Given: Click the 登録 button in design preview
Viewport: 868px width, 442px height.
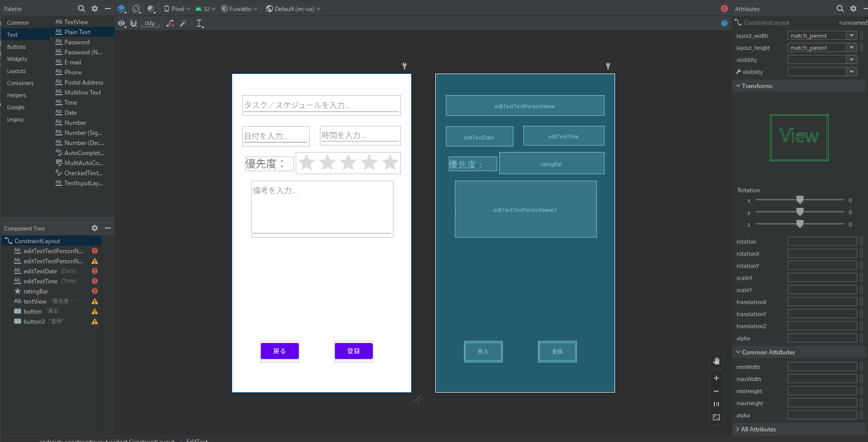Looking at the screenshot, I should (x=354, y=351).
